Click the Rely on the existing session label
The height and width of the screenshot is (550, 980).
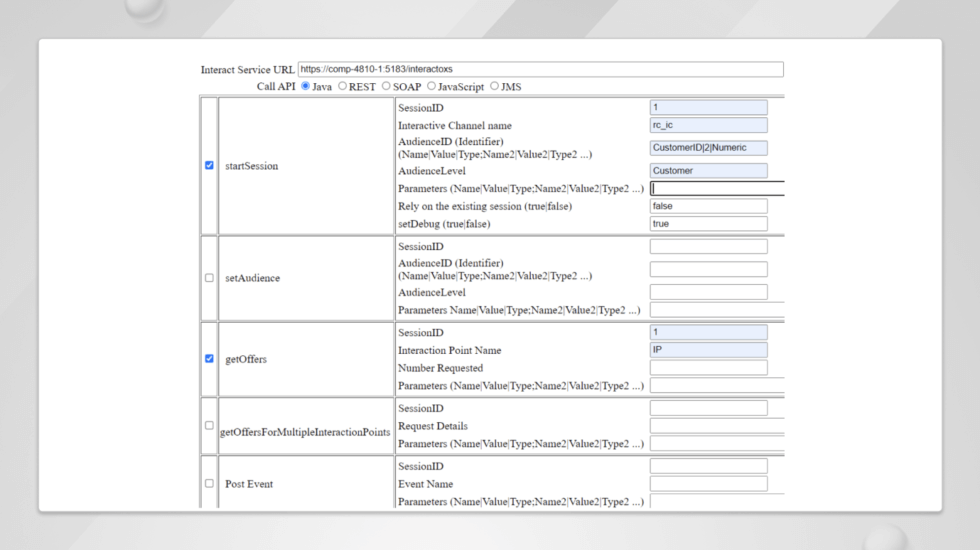pos(484,206)
